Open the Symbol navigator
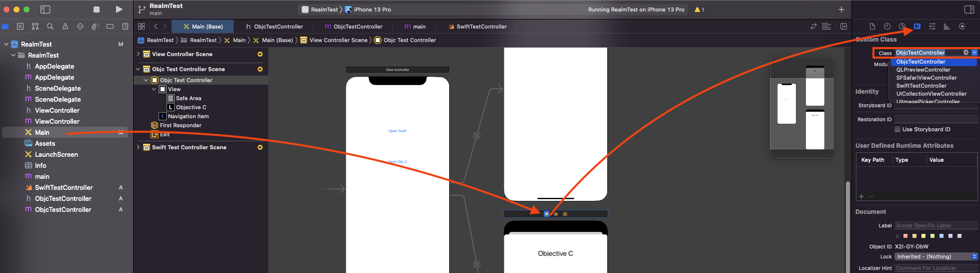 tap(35, 27)
